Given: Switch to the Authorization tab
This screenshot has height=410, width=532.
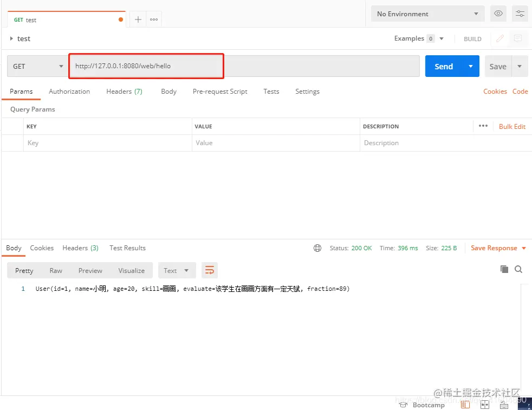Looking at the screenshot, I should (69, 91).
